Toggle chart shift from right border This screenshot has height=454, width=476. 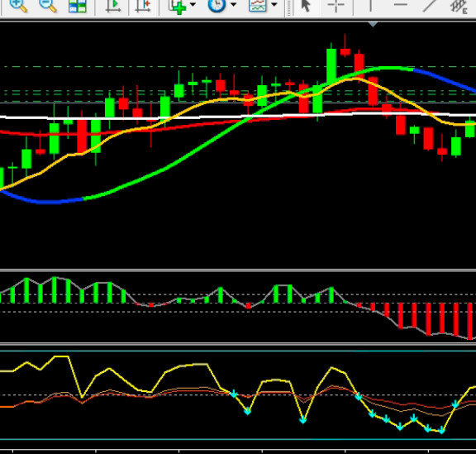tap(143, 6)
